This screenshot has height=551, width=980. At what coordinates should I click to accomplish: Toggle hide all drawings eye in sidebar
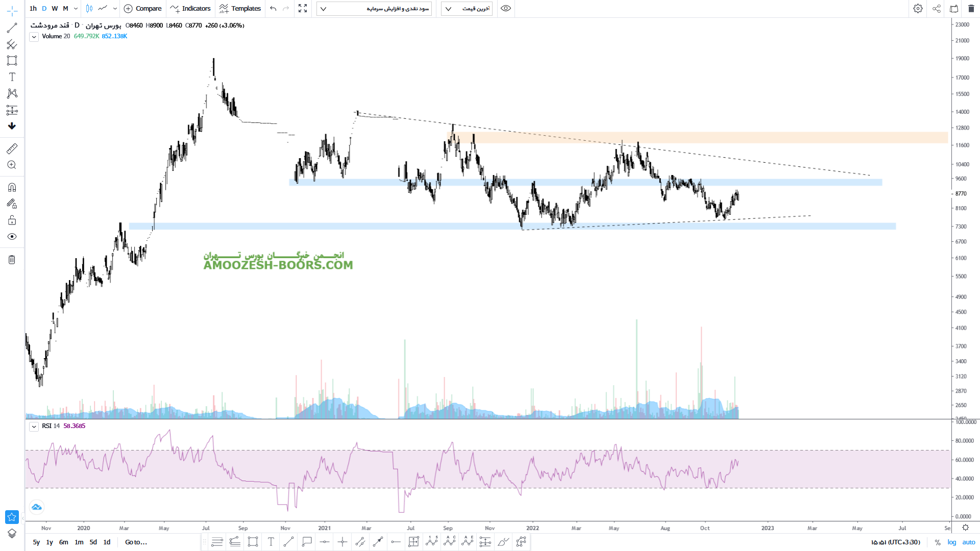pyautogui.click(x=12, y=237)
